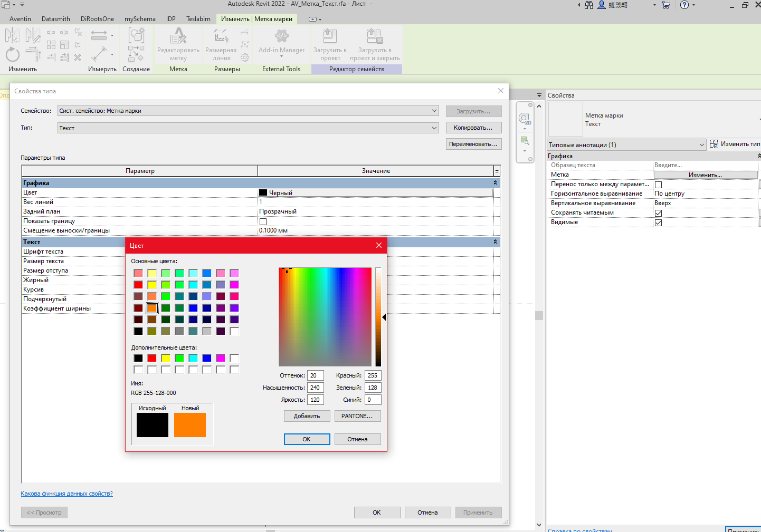Click the Dimension line ribbon icon
The image size is (761, 532).
221,36
